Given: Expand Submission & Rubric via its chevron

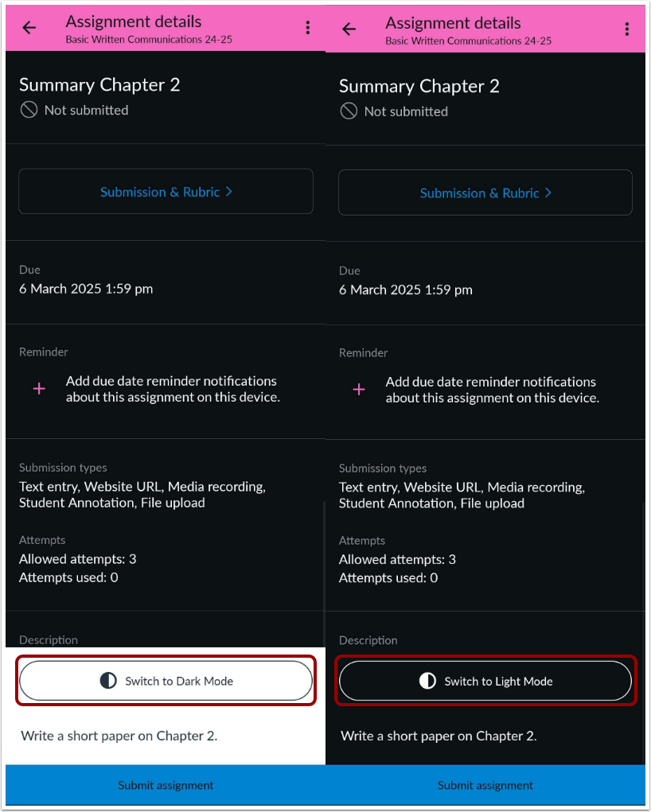Looking at the screenshot, I should [228, 192].
